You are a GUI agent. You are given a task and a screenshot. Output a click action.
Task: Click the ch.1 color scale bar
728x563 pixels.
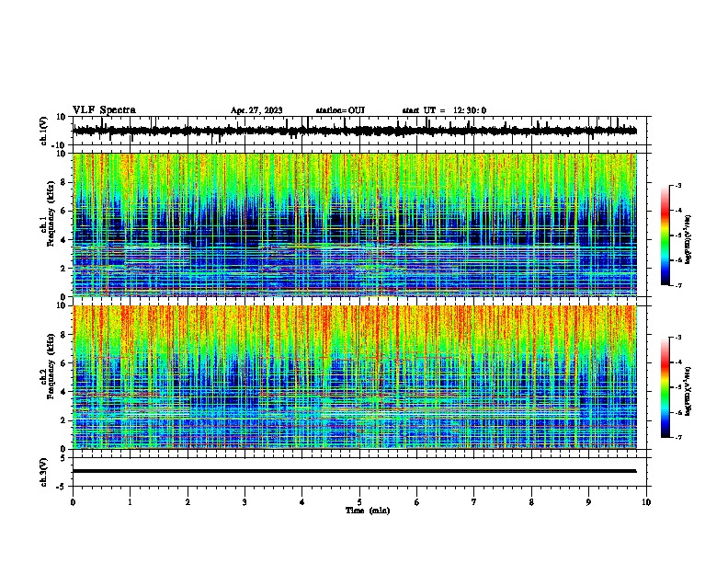665,236
